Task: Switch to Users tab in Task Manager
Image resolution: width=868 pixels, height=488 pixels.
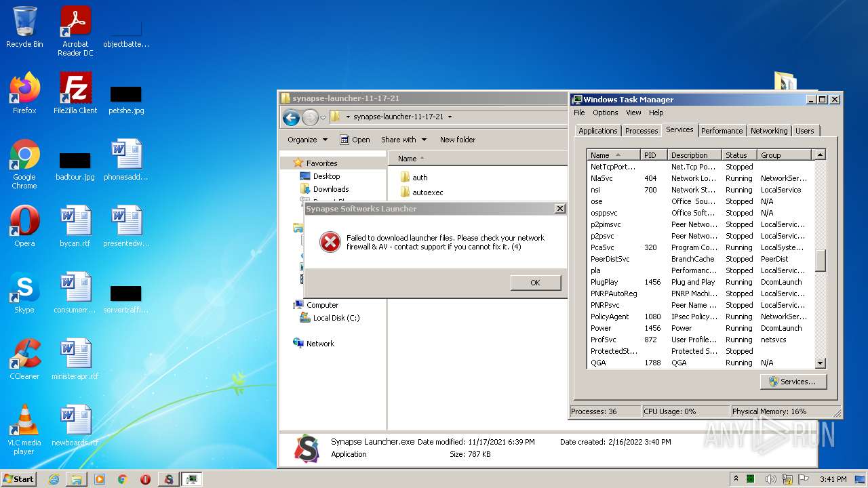Action: pyautogui.click(x=805, y=131)
